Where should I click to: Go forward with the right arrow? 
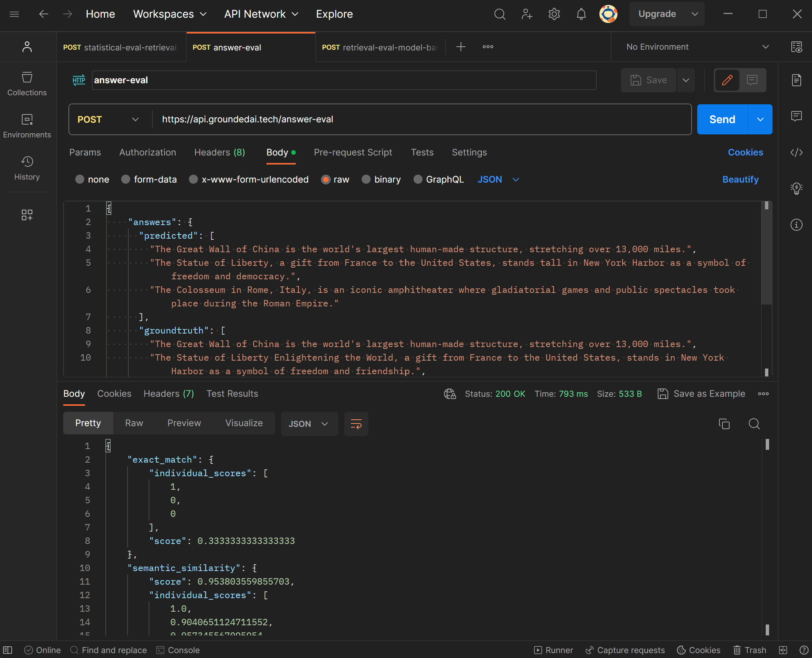[68, 14]
